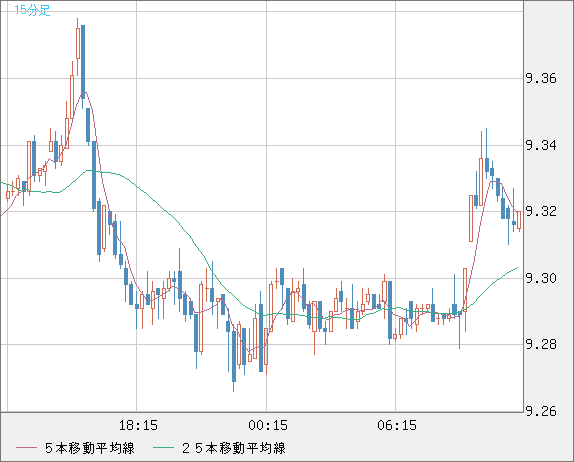Screen dimensions: 574x462
Task: Click the 06:15 time axis label
Action: (397, 425)
